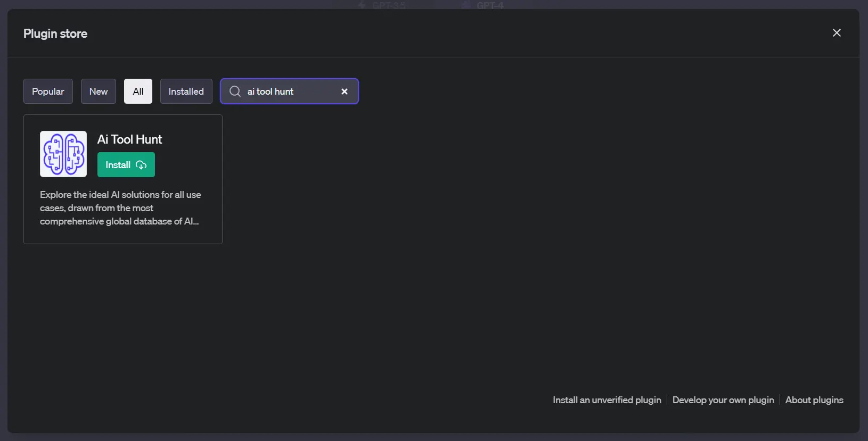868x441 pixels.
Task: Close the Plugin store dialog
Action: [x=837, y=33]
